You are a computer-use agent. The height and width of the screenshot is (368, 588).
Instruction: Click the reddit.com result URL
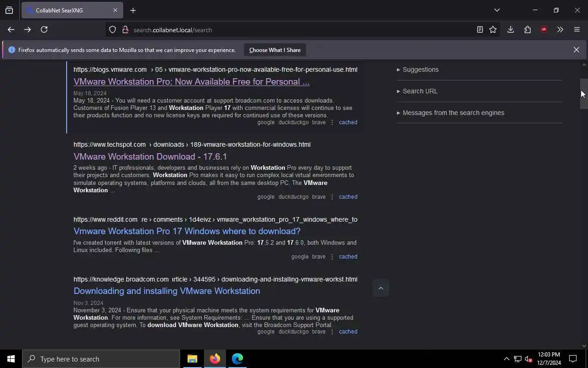click(x=215, y=219)
